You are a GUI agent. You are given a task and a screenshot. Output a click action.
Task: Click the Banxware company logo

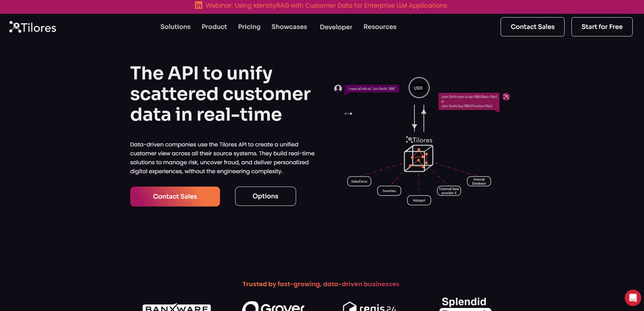coord(177,307)
